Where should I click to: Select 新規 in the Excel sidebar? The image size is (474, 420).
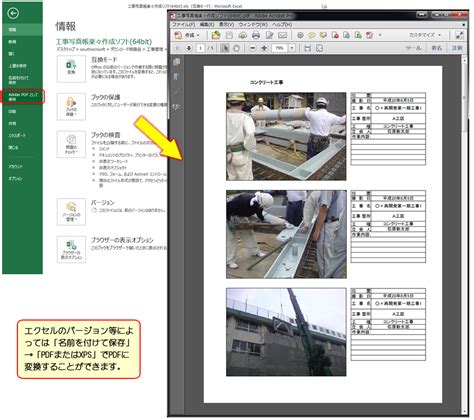click(22, 42)
